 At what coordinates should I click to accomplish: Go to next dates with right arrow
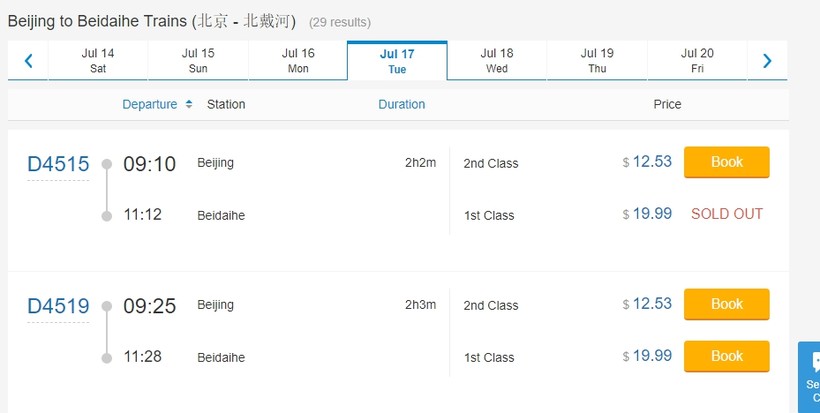click(767, 61)
